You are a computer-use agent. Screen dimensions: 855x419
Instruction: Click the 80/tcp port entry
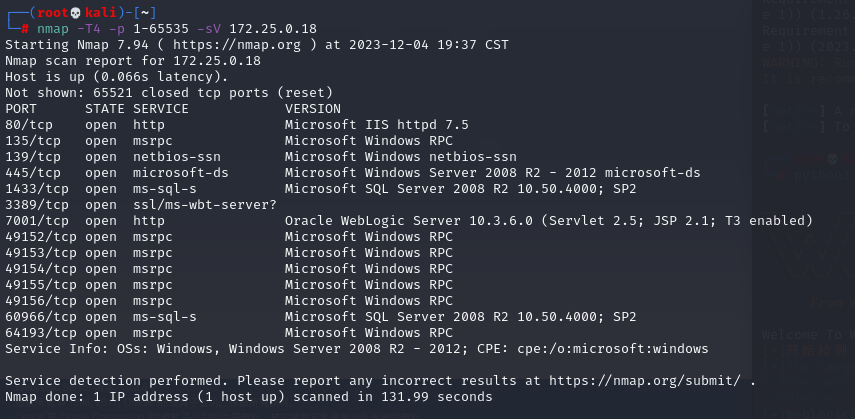29,125
